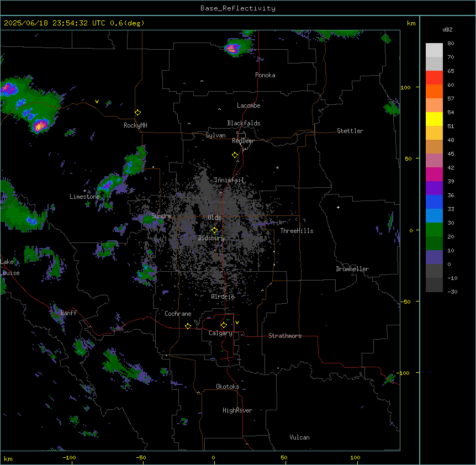Select the yellow diamond marker below Cochrane

[188, 326]
